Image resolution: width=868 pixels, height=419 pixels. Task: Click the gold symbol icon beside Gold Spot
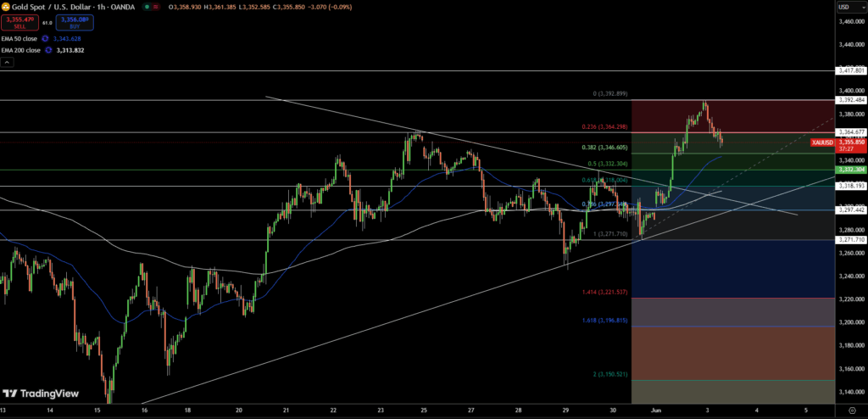(6, 8)
